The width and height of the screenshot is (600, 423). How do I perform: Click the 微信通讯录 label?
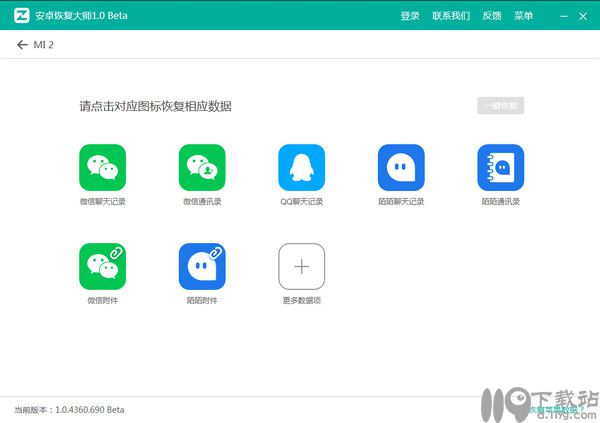(202, 201)
